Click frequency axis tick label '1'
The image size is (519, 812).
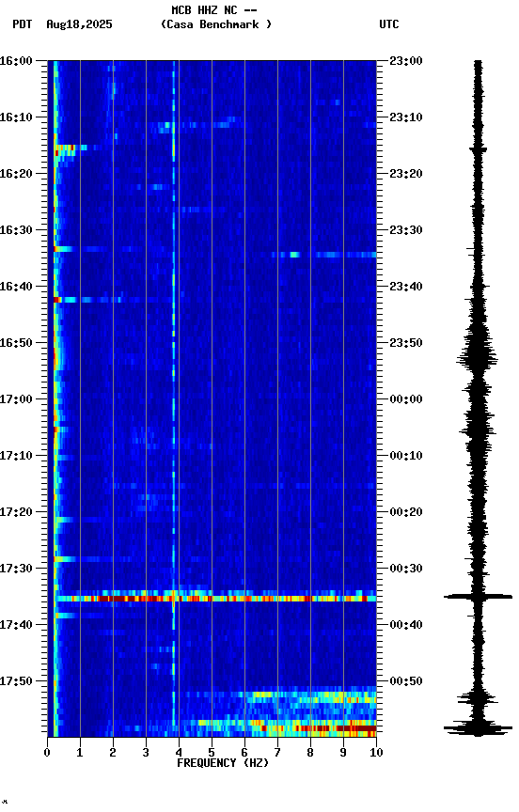pos(80,753)
